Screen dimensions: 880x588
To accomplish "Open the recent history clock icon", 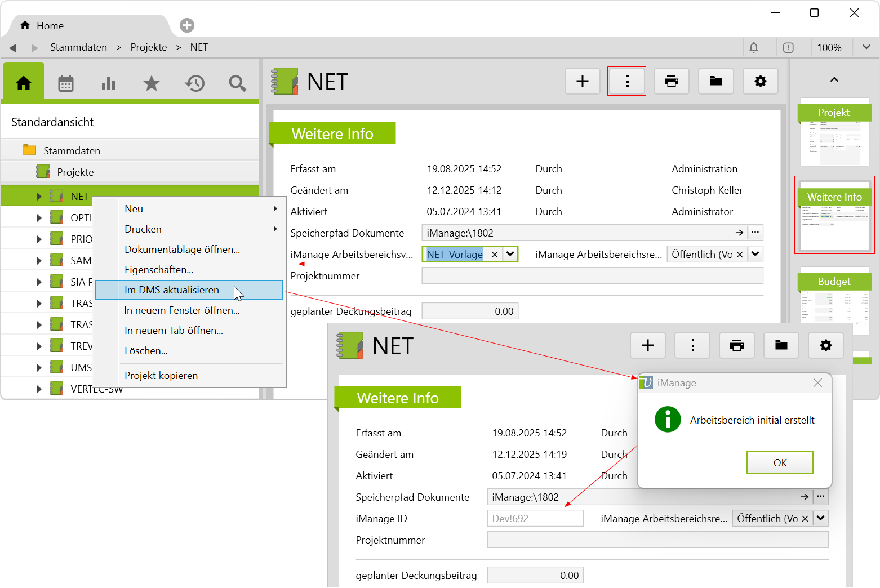I will coord(194,83).
